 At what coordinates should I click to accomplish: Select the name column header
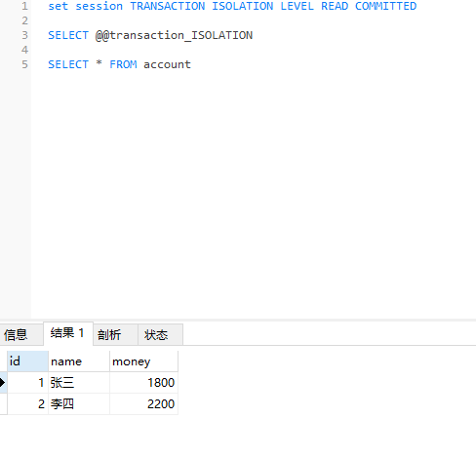[x=79, y=361]
